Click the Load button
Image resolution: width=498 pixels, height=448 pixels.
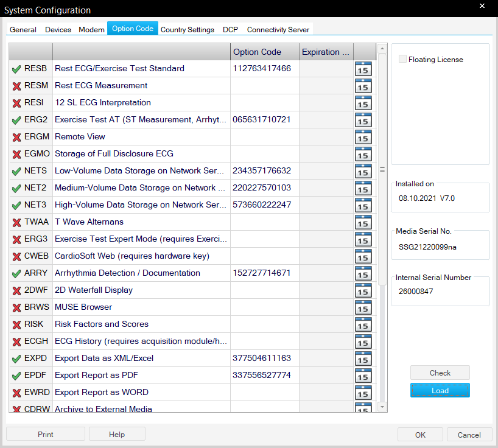[x=440, y=390]
